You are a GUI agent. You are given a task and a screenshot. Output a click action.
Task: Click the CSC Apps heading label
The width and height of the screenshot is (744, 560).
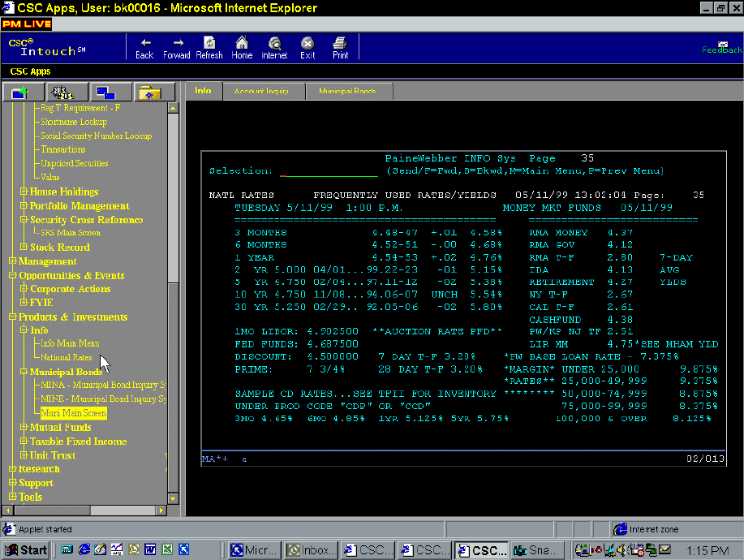pos(30,71)
